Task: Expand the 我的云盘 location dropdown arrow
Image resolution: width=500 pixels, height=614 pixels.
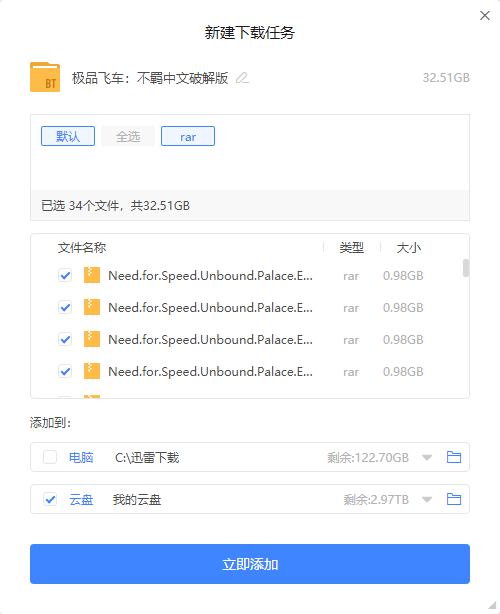Action: click(x=427, y=499)
